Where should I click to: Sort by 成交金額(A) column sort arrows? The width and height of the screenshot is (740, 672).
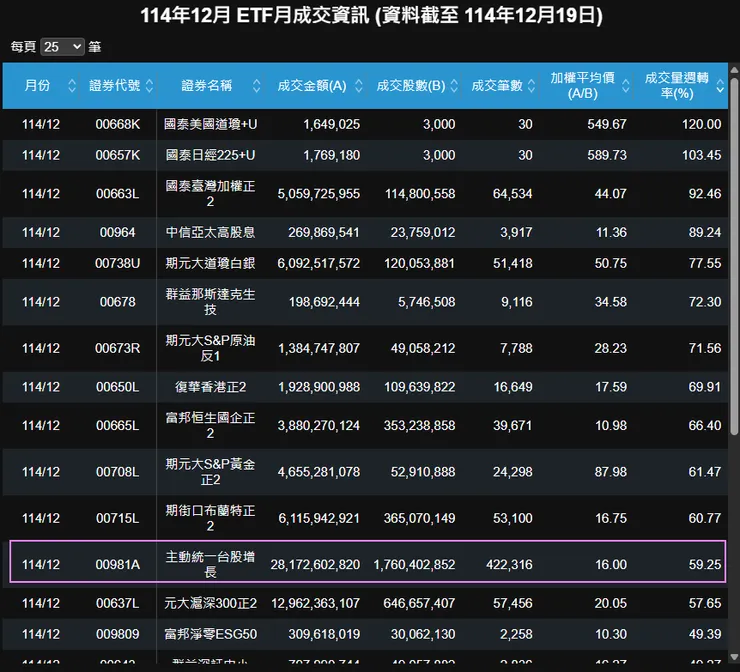359,85
